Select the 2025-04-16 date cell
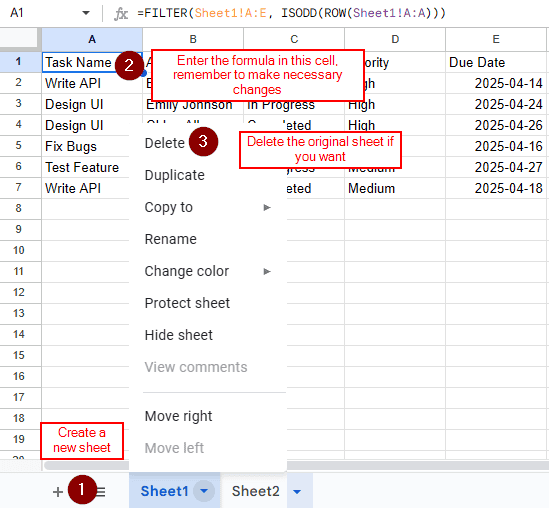The image size is (549, 508). pos(496,146)
